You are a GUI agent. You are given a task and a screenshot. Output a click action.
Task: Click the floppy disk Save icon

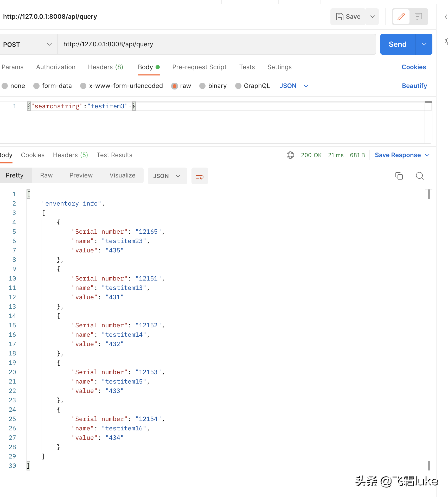340,17
